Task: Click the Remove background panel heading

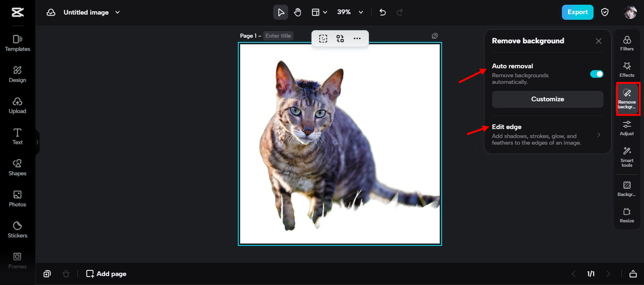Action: click(x=528, y=41)
